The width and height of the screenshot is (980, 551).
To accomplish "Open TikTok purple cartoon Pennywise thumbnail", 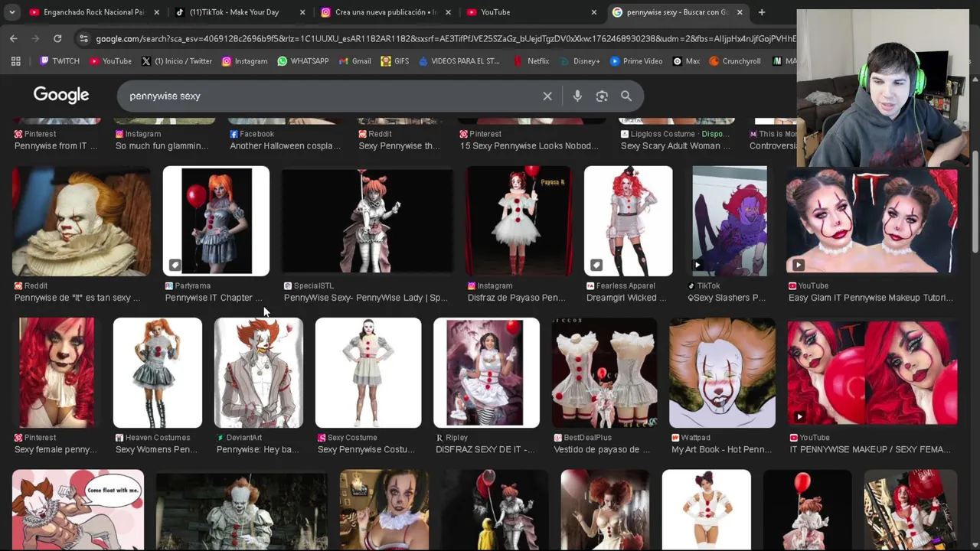I will 729,220.
